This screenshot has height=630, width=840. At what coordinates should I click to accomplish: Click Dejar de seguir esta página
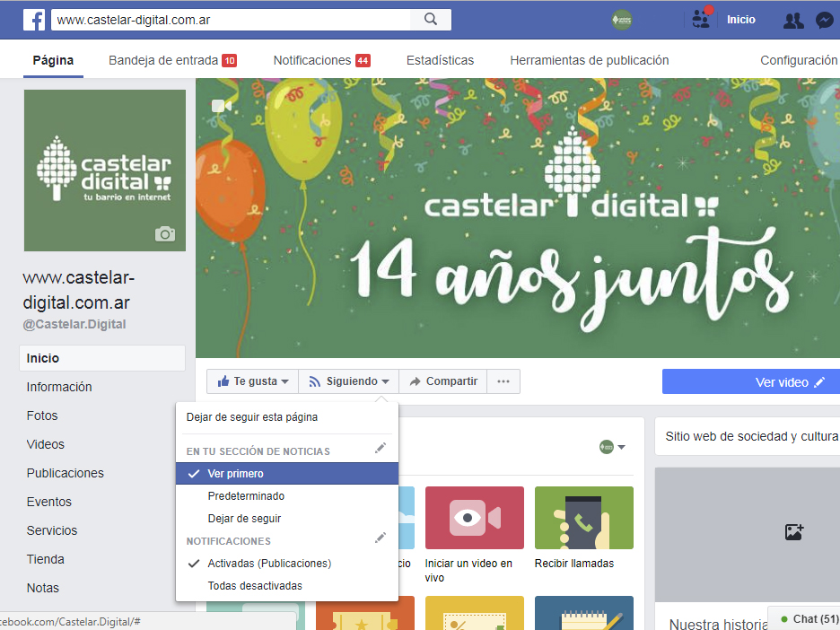tap(252, 417)
